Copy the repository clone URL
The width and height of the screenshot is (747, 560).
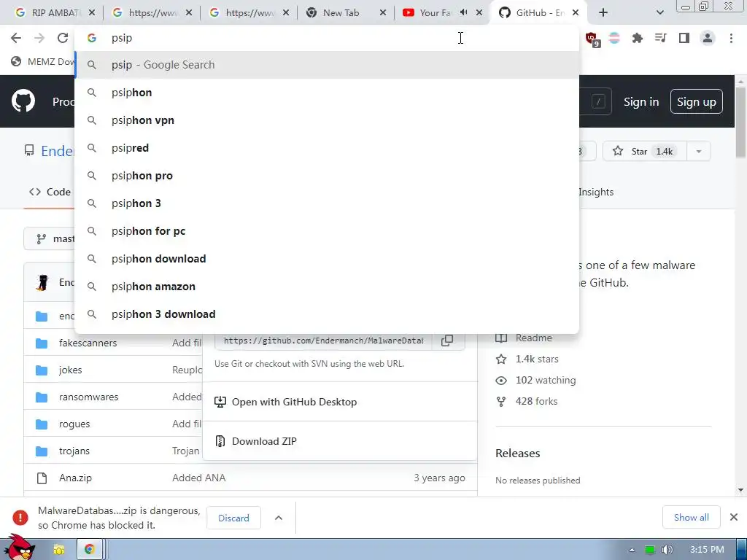(x=447, y=341)
